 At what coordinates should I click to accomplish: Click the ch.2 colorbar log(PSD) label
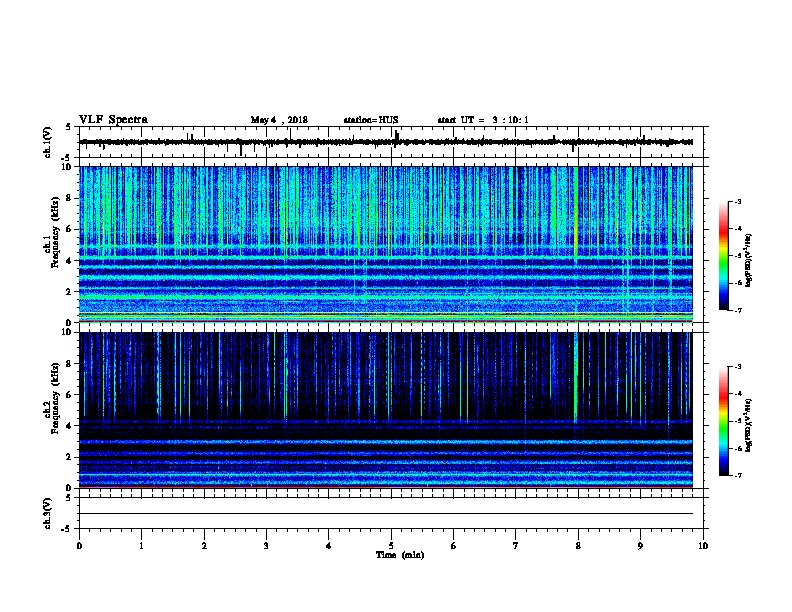click(x=748, y=425)
